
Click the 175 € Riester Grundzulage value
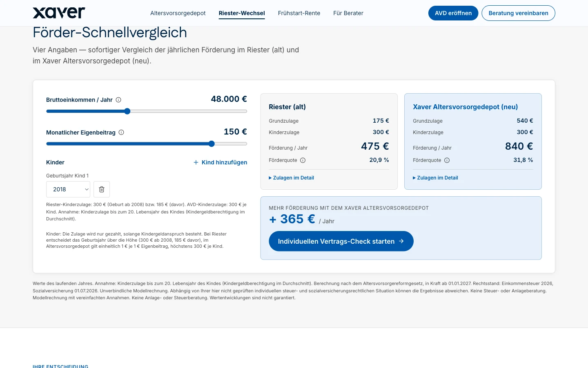tap(381, 121)
